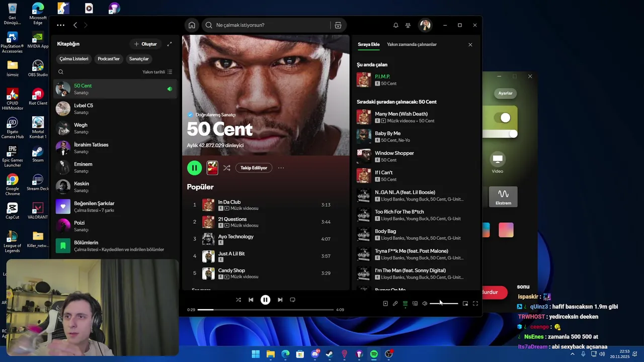
Task: Play Candy Shop track
Action: click(265, 274)
